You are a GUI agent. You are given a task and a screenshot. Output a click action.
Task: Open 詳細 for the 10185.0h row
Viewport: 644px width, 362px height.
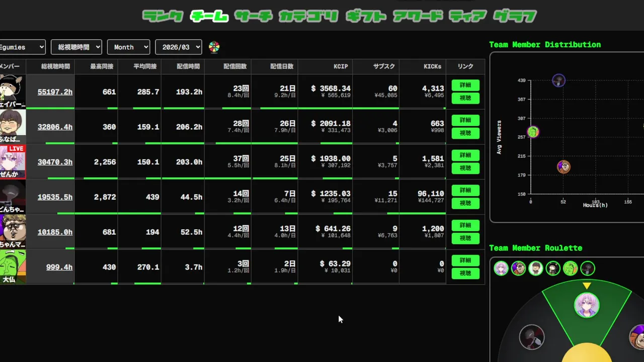pos(465,225)
